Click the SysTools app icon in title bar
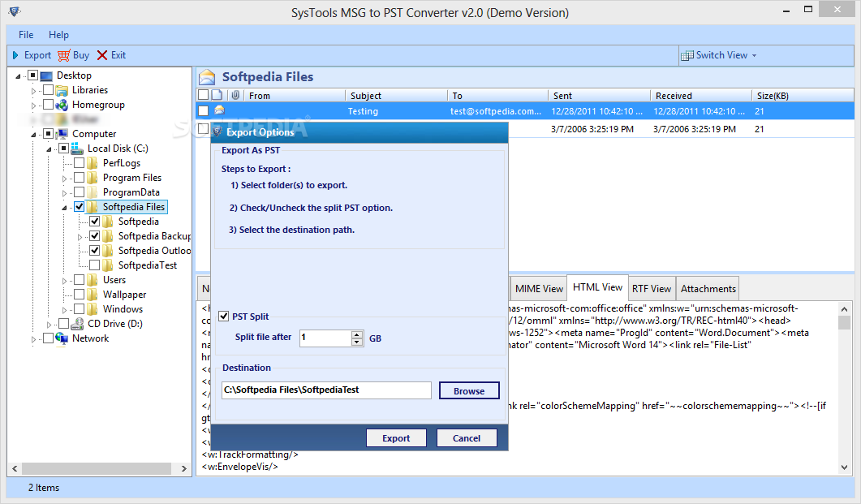This screenshot has height=504, width=861. (x=15, y=11)
